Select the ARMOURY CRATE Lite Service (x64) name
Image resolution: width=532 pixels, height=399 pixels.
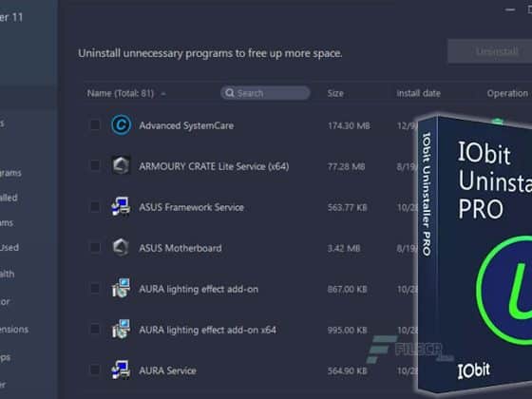coord(214,166)
